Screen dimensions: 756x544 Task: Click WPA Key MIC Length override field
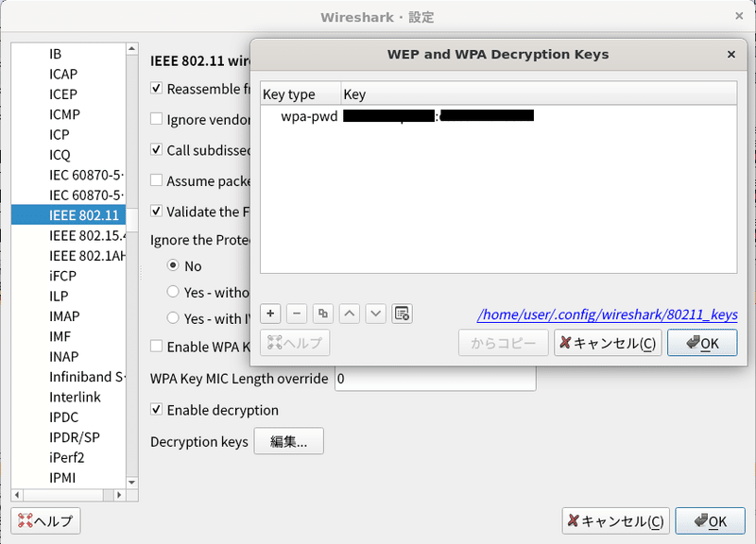[436, 378]
